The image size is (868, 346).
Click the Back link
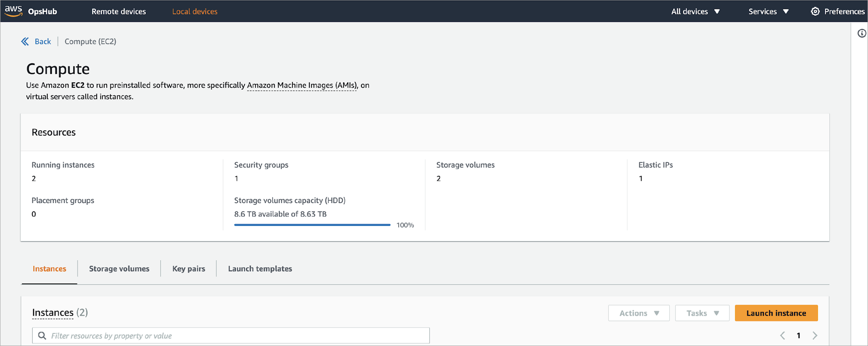[43, 42]
